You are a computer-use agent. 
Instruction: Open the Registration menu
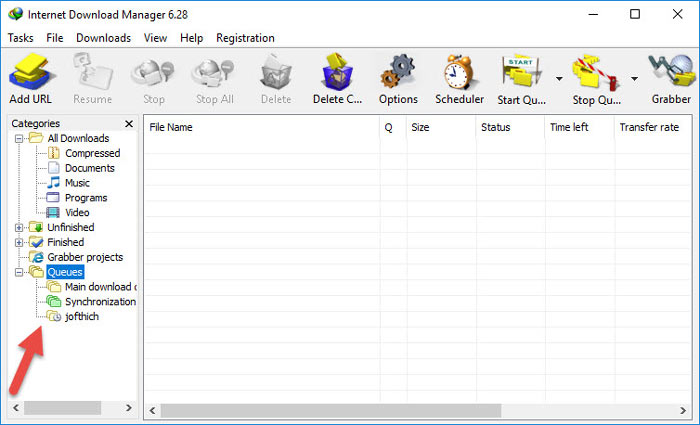point(245,38)
